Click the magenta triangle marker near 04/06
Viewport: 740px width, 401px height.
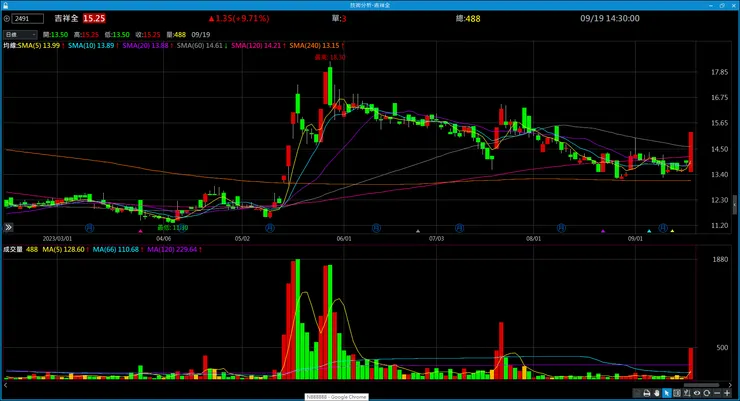pyautogui.click(x=140, y=231)
